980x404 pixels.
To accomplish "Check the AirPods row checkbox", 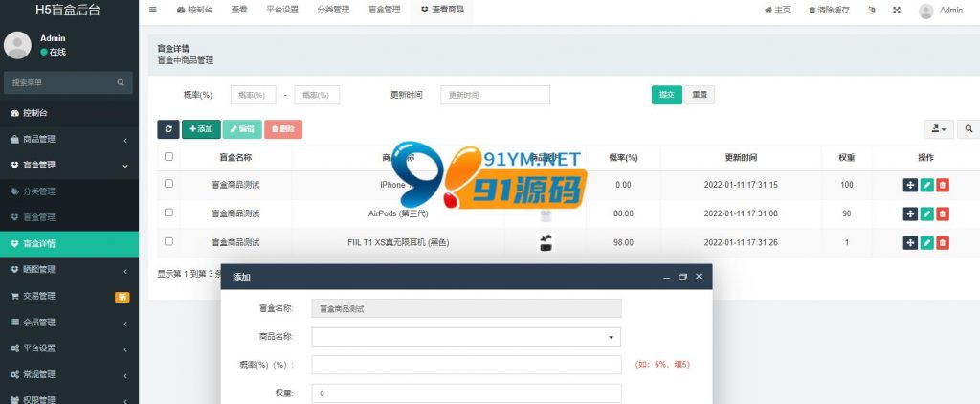I will [x=168, y=213].
